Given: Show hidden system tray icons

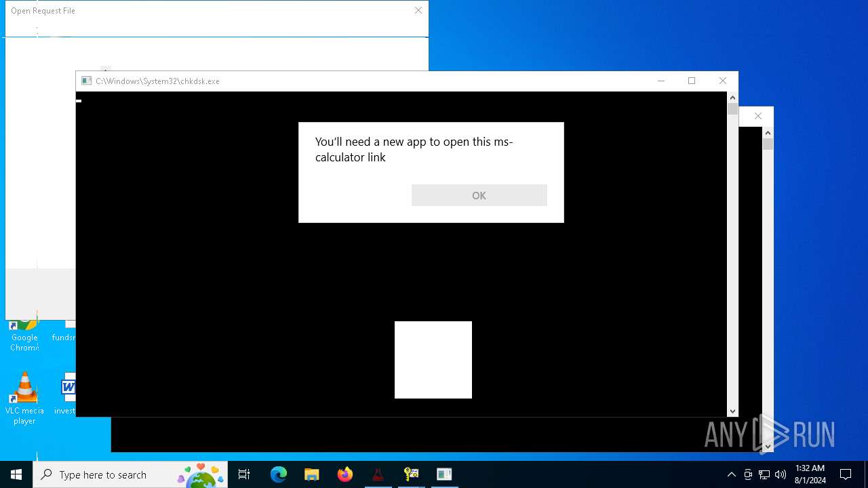Looking at the screenshot, I should 731,474.
